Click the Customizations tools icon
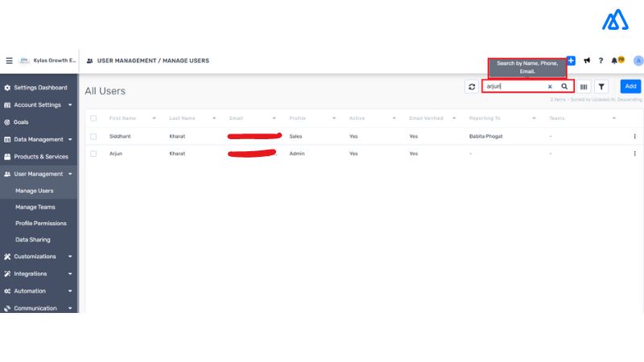The height and width of the screenshot is (362, 644). click(x=7, y=257)
